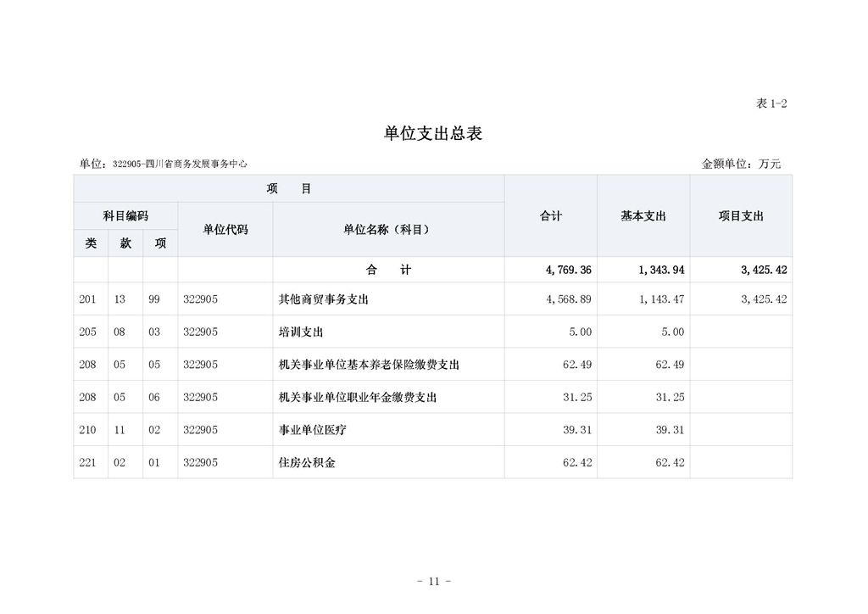Click the 基本支出 column header
This screenshot has width=868, height=614.
pos(643,215)
